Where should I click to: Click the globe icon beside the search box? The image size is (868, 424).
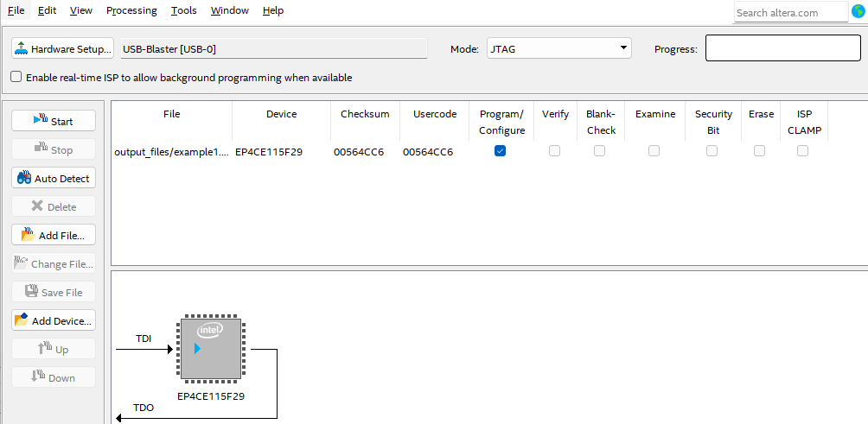858,11
